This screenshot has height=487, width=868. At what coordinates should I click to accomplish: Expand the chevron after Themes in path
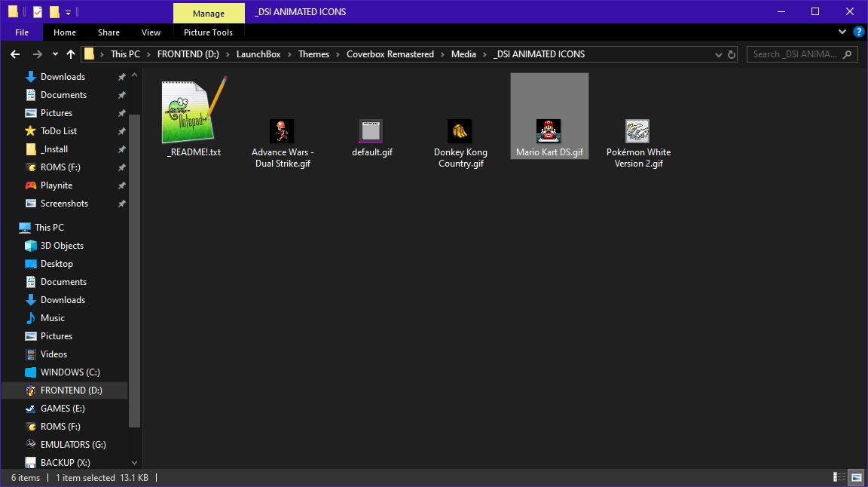[338, 54]
